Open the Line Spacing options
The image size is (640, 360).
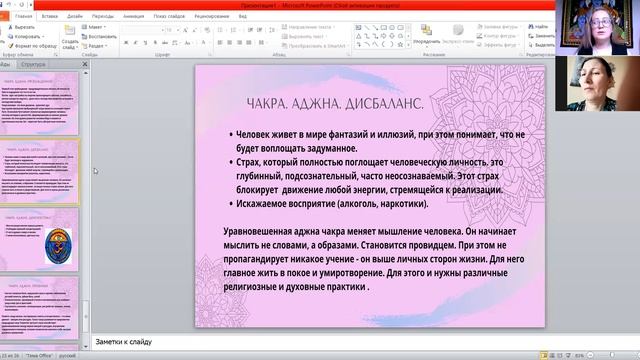272,30
